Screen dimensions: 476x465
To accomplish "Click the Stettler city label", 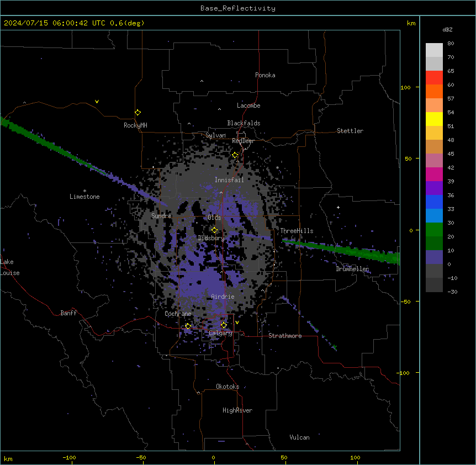I will pyautogui.click(x=350, y=131).
